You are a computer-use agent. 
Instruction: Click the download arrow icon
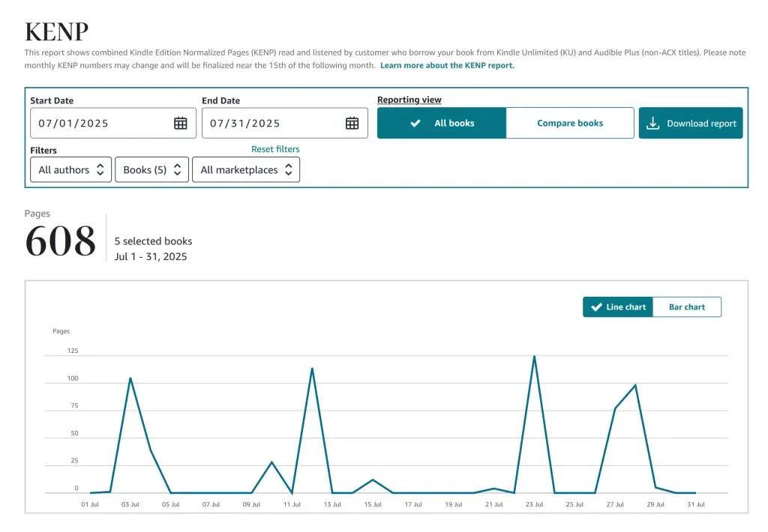(652, 123)
